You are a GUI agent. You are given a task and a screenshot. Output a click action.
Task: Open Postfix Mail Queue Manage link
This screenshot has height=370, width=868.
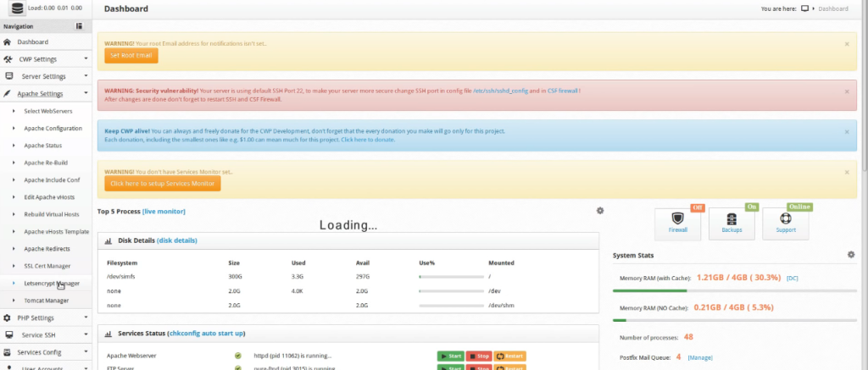pyautogui.click(x=700, y=358)
